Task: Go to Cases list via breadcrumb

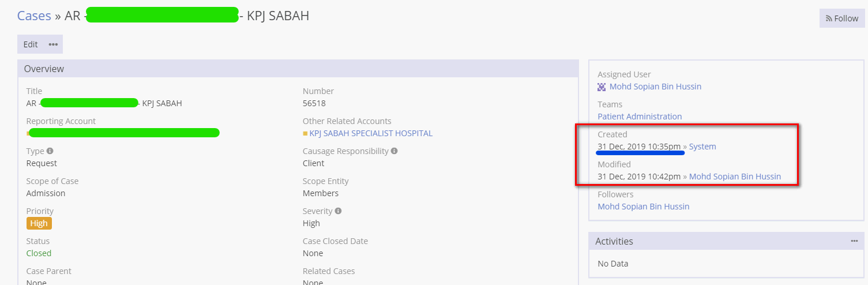Action: coord(34,16)
